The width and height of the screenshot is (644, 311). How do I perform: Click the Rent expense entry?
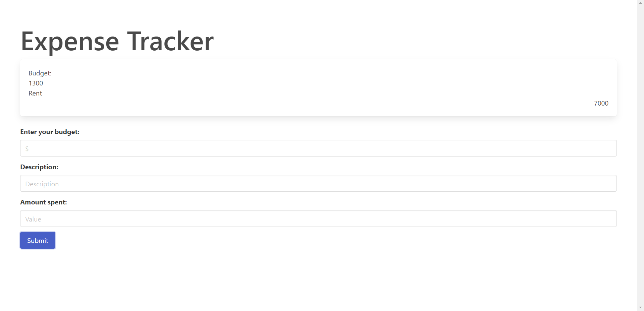tap(35, 93)
